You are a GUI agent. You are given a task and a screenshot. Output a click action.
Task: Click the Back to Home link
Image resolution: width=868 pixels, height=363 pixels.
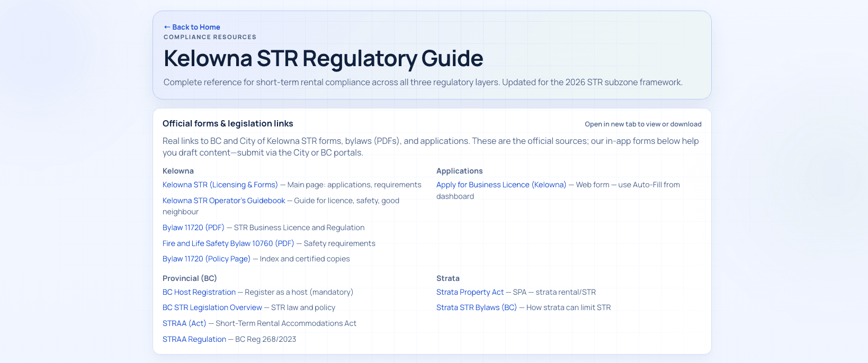point(192,27)
